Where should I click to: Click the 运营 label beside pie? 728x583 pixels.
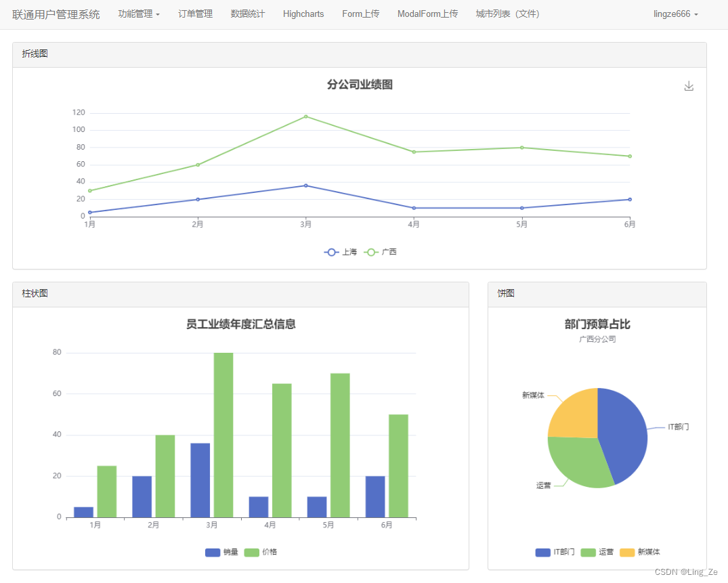coord(543,485)
